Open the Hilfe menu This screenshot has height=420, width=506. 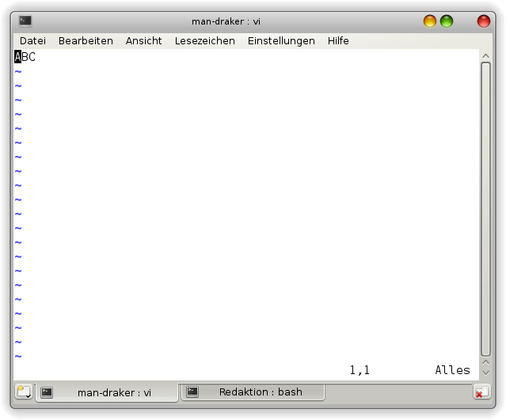(338, 41)
